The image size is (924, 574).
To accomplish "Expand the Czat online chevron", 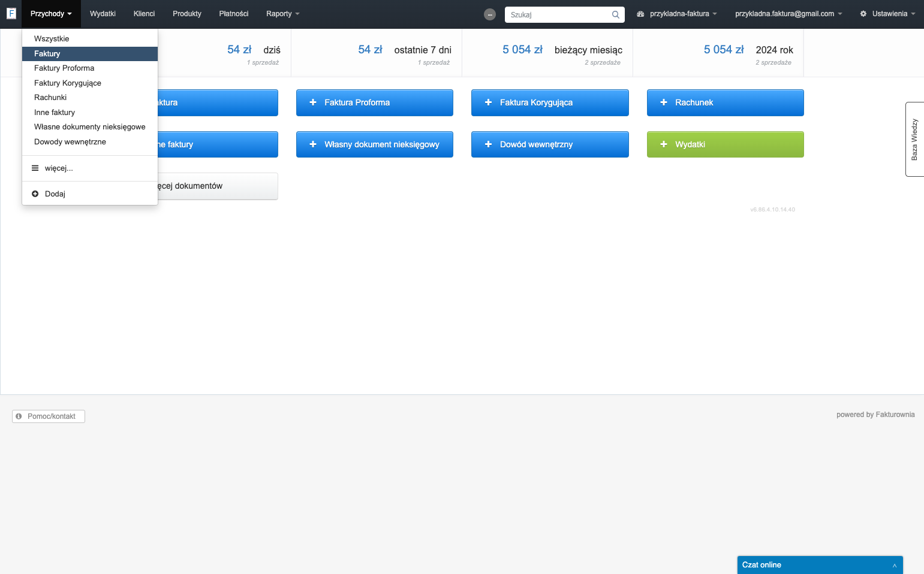I will (894, 565).
